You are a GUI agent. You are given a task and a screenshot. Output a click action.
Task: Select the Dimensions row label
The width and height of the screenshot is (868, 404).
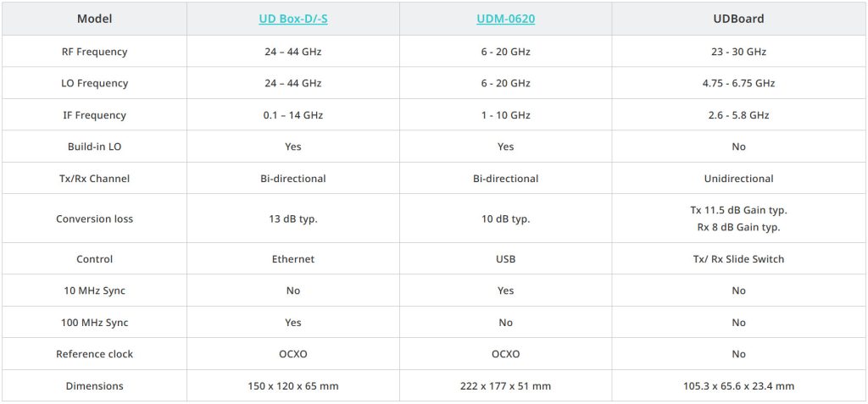pos(94,386)
